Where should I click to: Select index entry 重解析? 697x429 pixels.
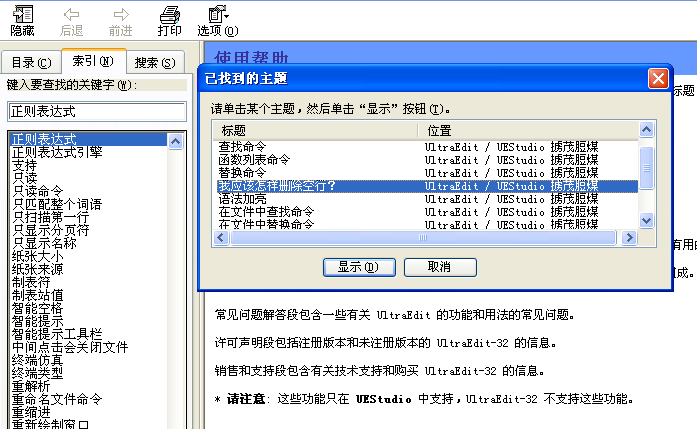point(31,386)
